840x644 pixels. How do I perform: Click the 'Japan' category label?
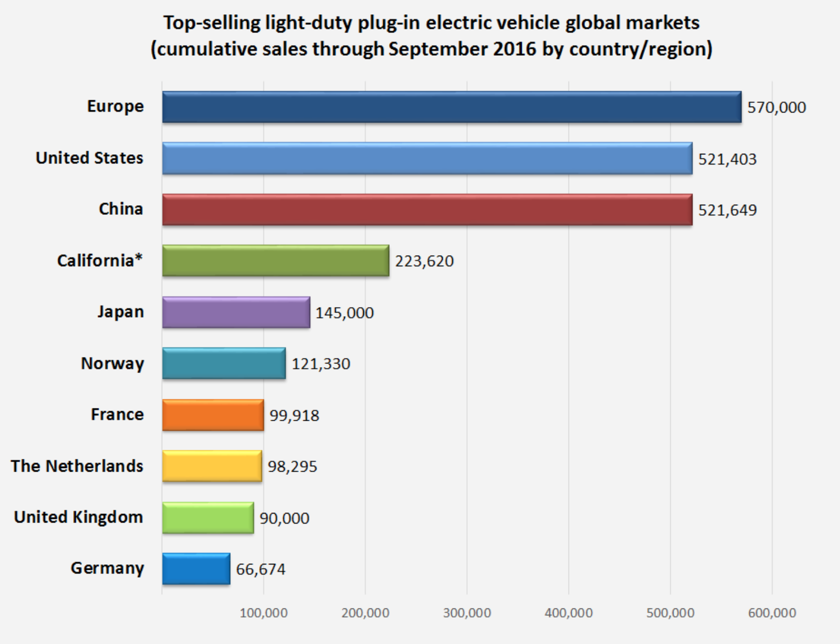point(120,312)
